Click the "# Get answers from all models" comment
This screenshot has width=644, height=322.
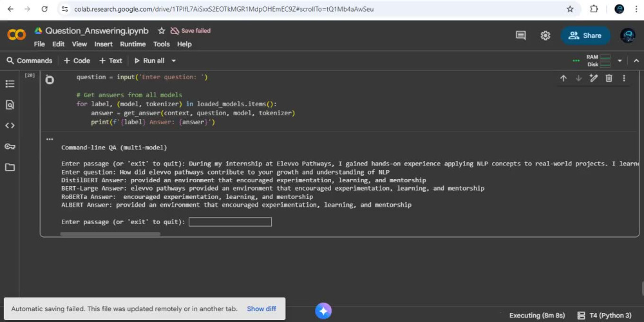click(129, 95)
